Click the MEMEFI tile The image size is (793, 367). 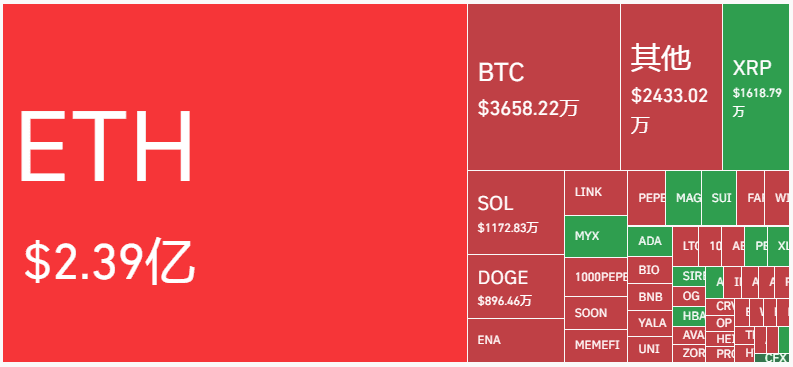point(596,346)
